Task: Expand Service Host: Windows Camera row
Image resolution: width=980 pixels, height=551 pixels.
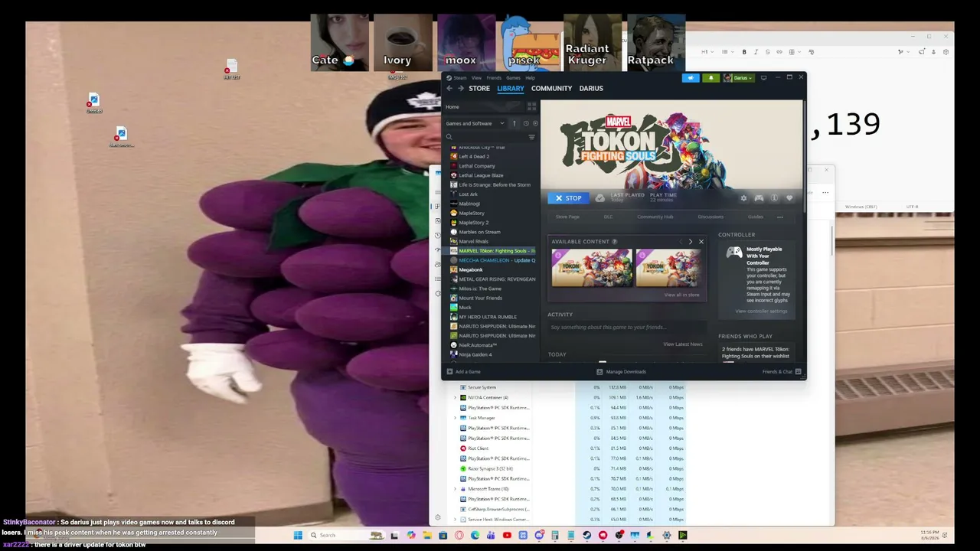Action: click(455, 520)
